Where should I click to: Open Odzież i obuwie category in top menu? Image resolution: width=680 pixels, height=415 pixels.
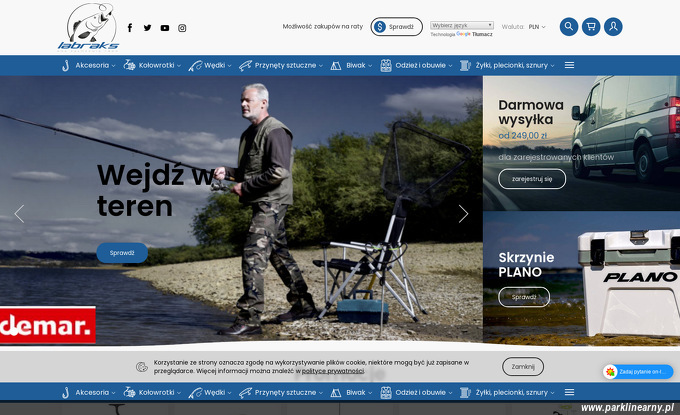click(420, 65)
